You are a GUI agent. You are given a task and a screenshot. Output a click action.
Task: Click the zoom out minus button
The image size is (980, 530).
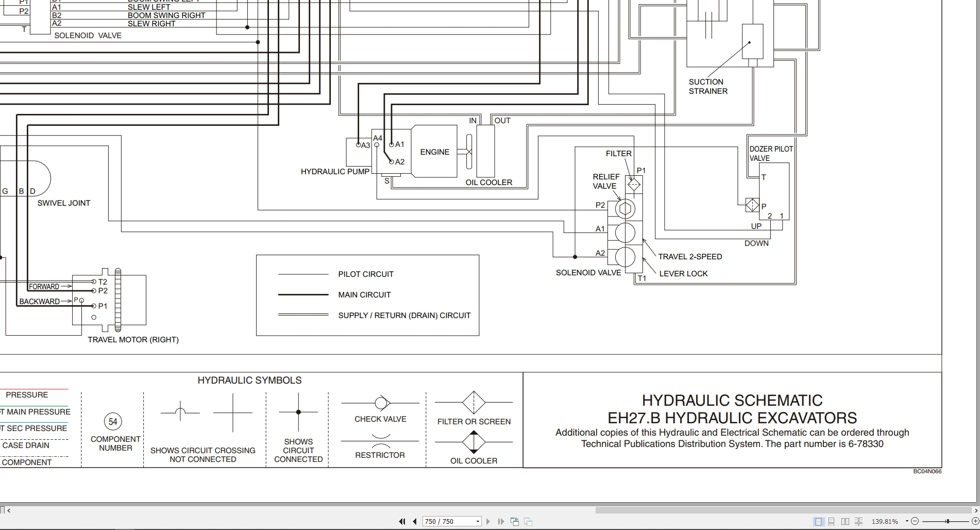coord(915,521)
